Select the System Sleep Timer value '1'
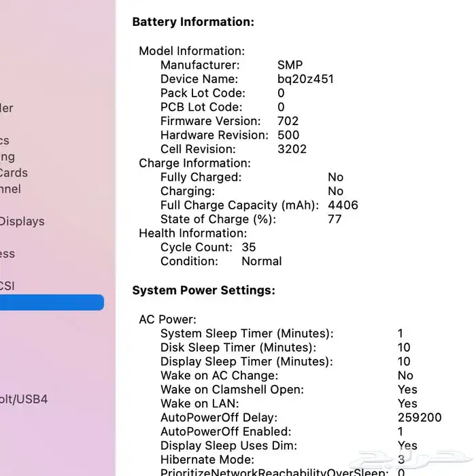 (x=401, y=333)
